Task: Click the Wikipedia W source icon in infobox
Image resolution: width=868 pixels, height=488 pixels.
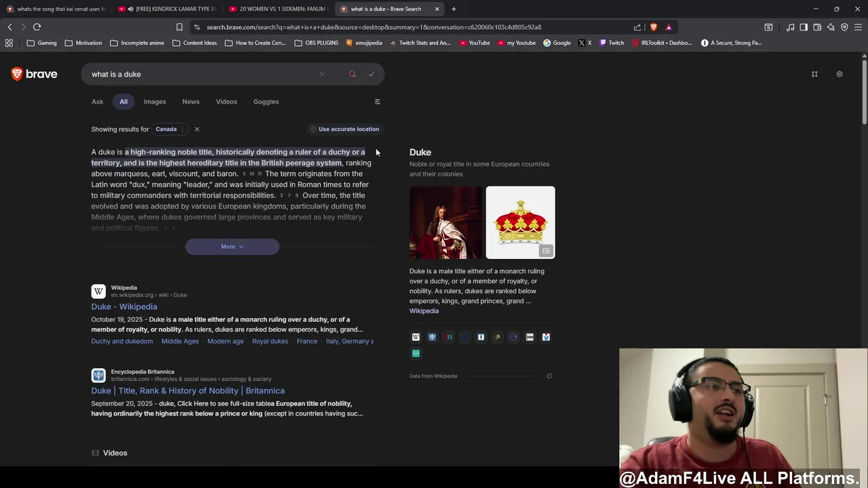Action: [416, 337]
